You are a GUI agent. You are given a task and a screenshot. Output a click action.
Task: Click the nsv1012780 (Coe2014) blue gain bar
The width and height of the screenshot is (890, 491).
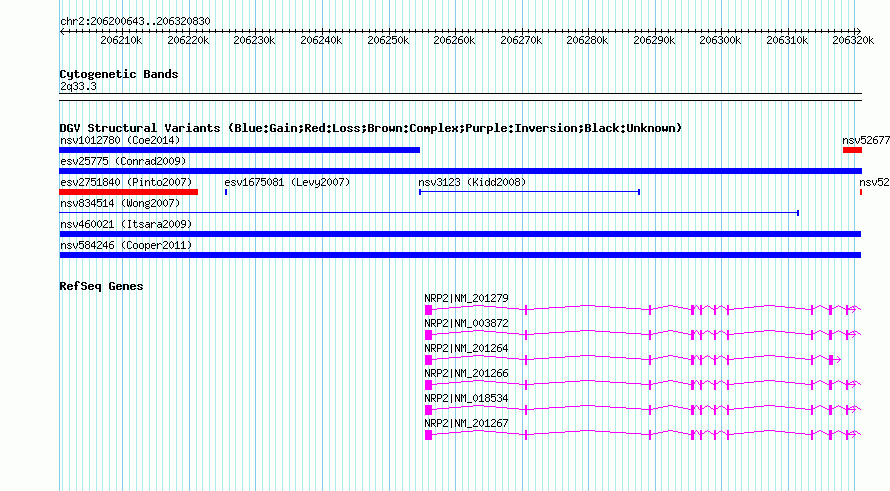tap(240, 150)
